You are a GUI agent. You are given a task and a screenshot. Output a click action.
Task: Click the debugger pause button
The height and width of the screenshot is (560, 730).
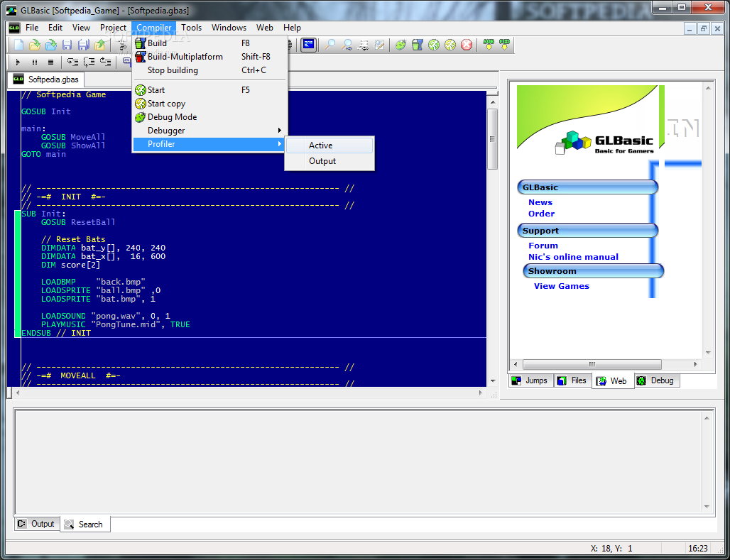coord(35,62)
